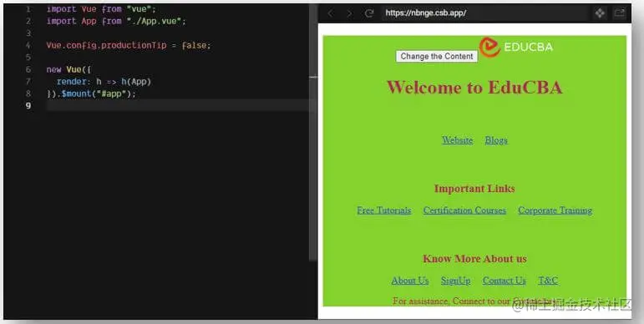644x324 pixels.
Task: Click the Change the Content button
Action: point(437,56)
